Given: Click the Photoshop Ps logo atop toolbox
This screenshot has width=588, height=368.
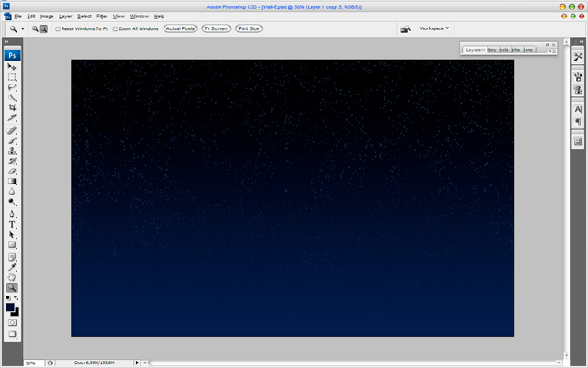Looking at the screenshot, I should (x=12, y=55).
